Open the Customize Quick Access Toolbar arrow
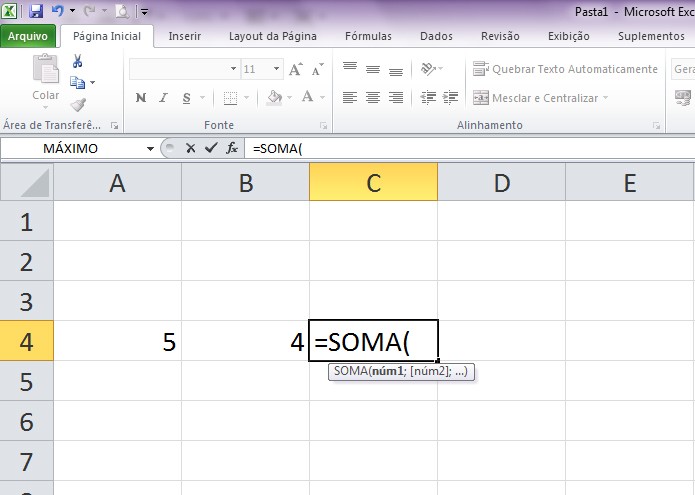695x495 pixels. tap(144, 12)
